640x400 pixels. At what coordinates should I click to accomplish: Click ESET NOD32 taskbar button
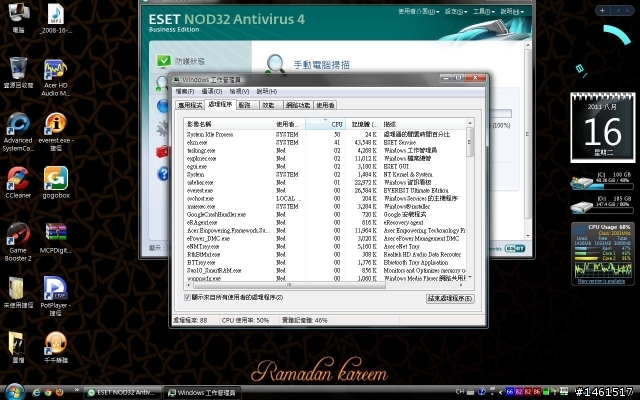point(122,392)
